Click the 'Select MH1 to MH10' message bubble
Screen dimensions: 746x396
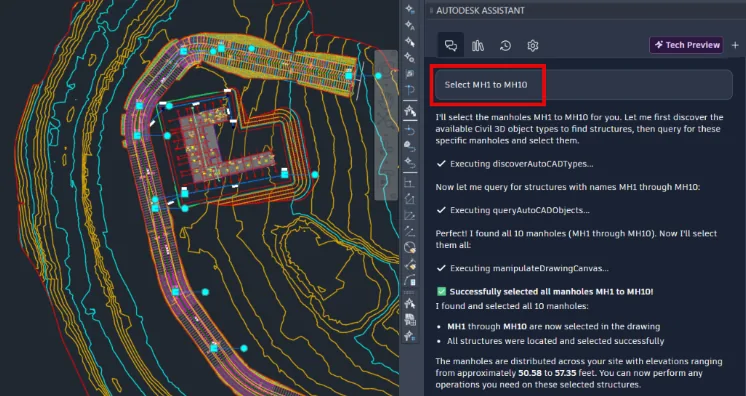coord(583,85)
